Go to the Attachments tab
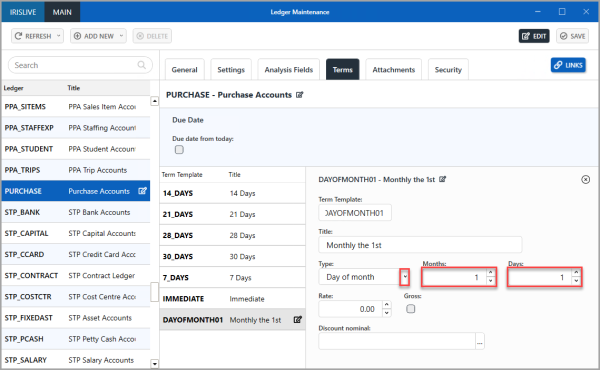 [394, 70]
